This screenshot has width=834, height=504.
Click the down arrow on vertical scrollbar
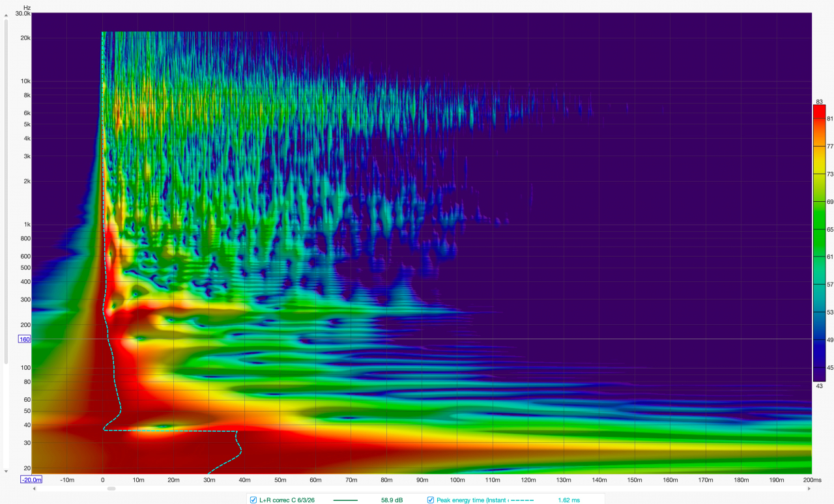pos(6,471)
